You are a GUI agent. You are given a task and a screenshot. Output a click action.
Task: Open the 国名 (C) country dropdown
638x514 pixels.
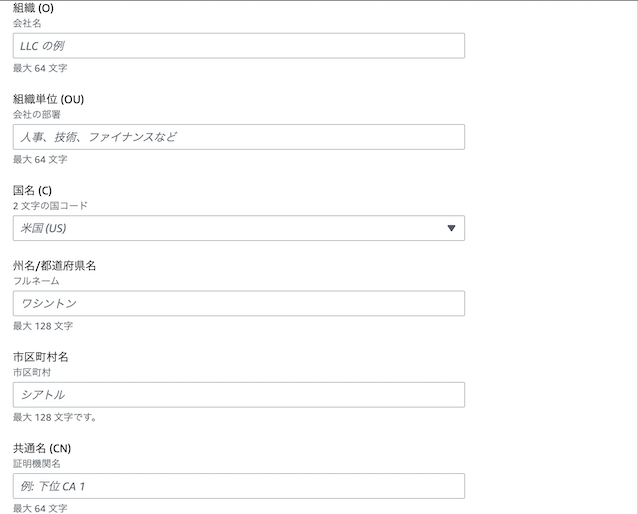point(238,228)
